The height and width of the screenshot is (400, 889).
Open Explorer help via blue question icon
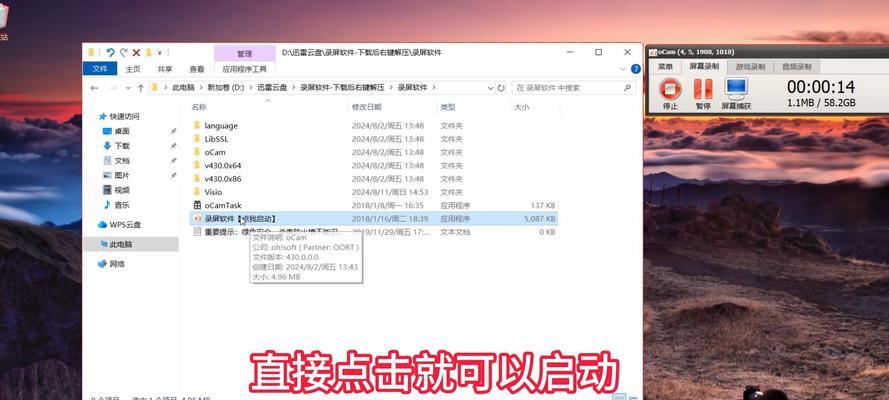636,69
